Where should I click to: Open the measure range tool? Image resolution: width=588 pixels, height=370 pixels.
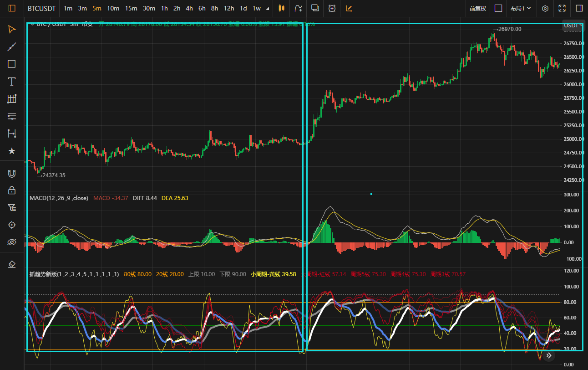click(12, 133)
